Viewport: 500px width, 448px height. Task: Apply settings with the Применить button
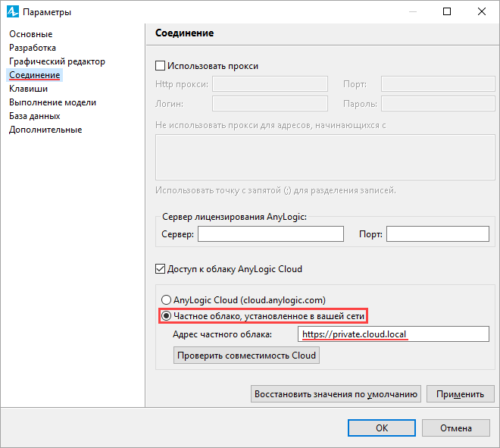coord(460,394)
